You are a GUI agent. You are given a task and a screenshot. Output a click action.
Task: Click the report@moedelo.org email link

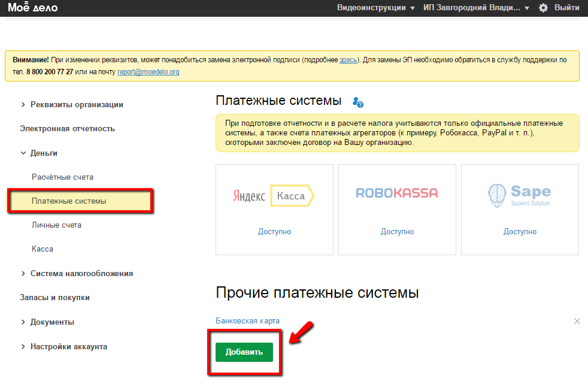[x=148, y=72]
